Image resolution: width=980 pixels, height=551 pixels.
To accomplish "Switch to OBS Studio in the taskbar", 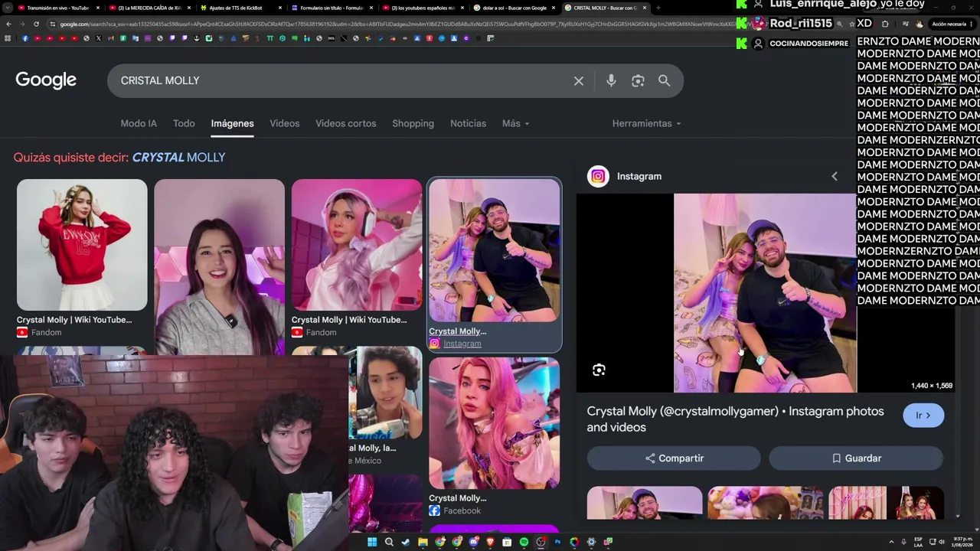I will click(x=541, y=542).
